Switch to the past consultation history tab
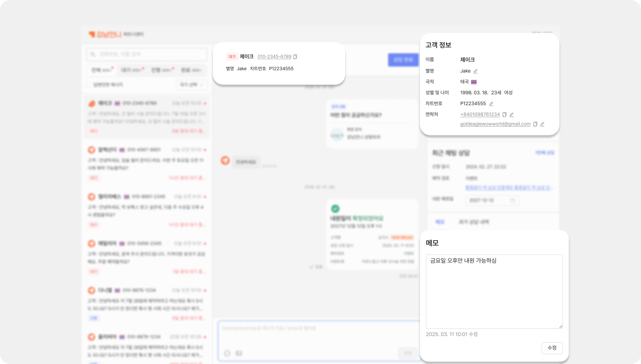 point(474,222)
